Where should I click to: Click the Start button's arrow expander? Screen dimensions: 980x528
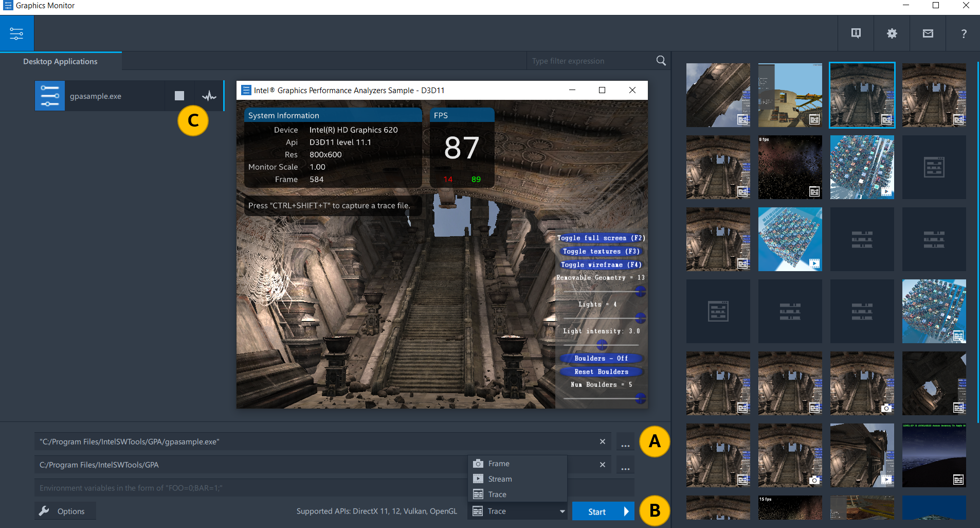point(626,512)
